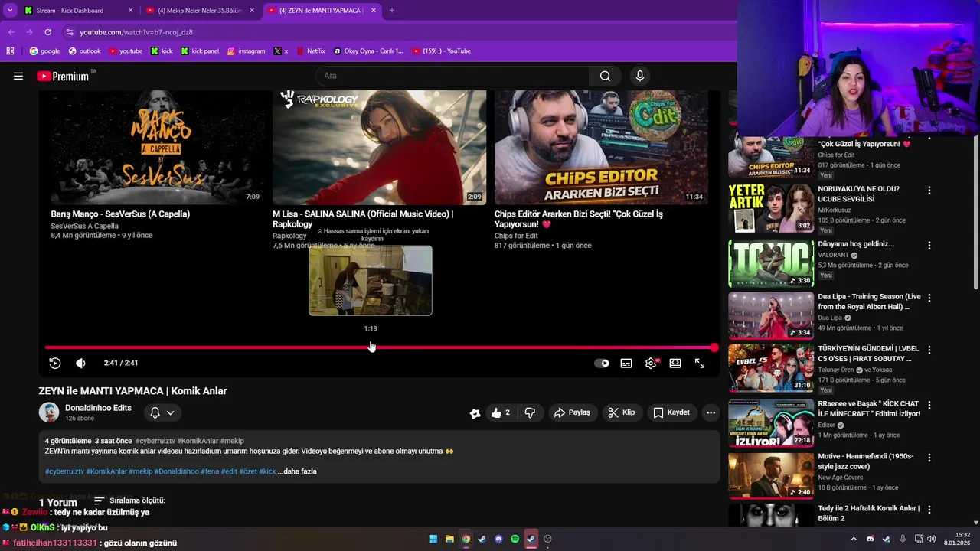
Task: Start voice search with microphone icon
Action: point(640,76)
